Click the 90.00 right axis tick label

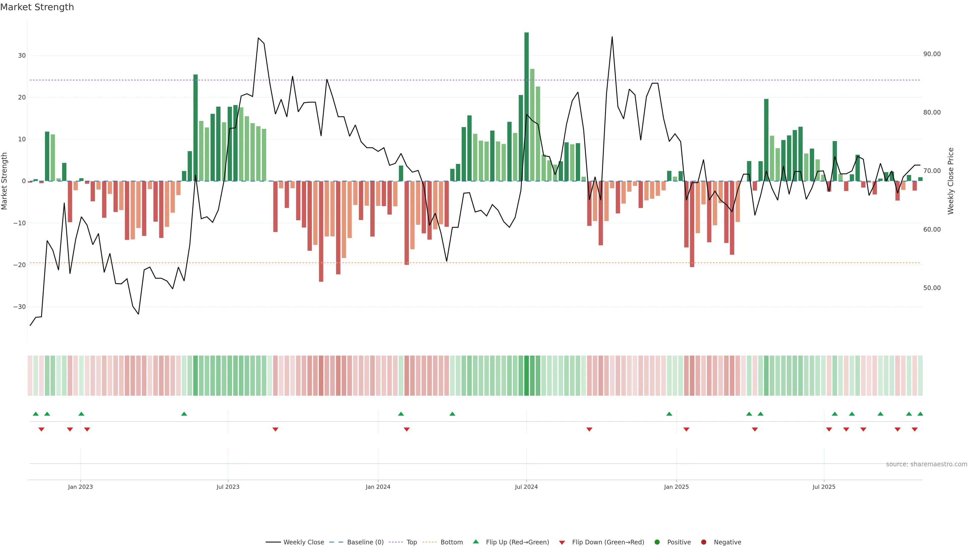(x=932, y=54)
